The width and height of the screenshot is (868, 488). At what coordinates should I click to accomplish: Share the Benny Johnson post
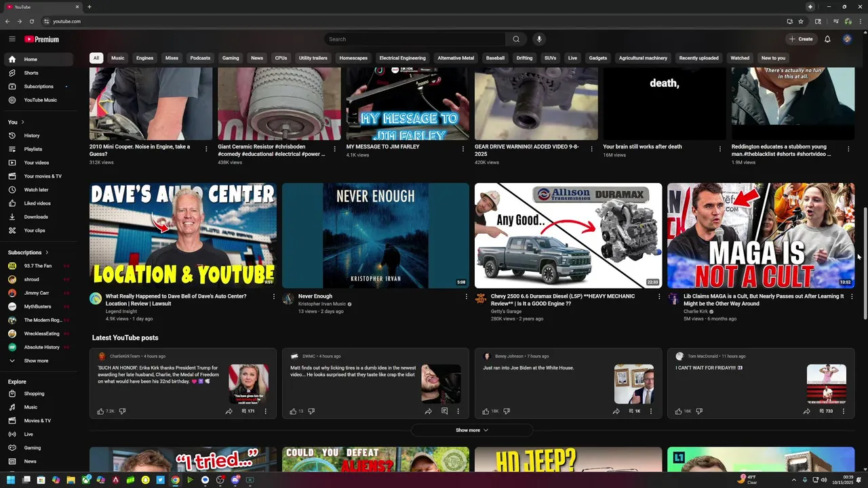[616, 411]
